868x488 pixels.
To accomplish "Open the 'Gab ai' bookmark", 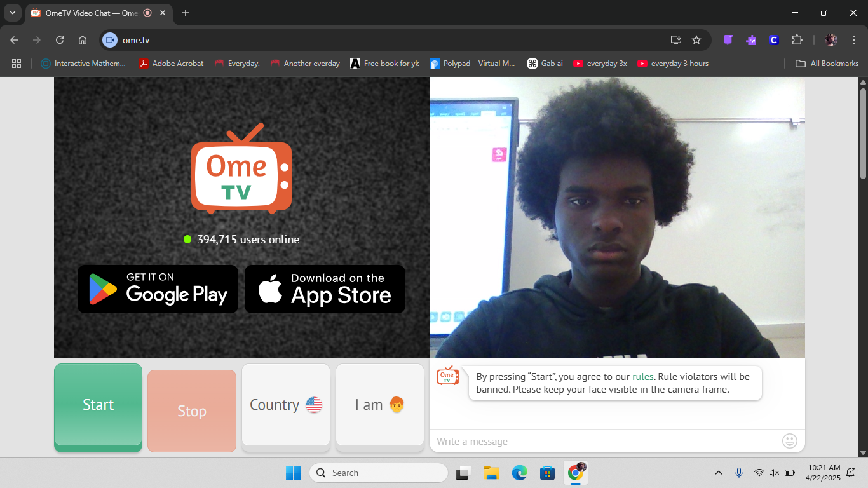I will coord(545,64).
